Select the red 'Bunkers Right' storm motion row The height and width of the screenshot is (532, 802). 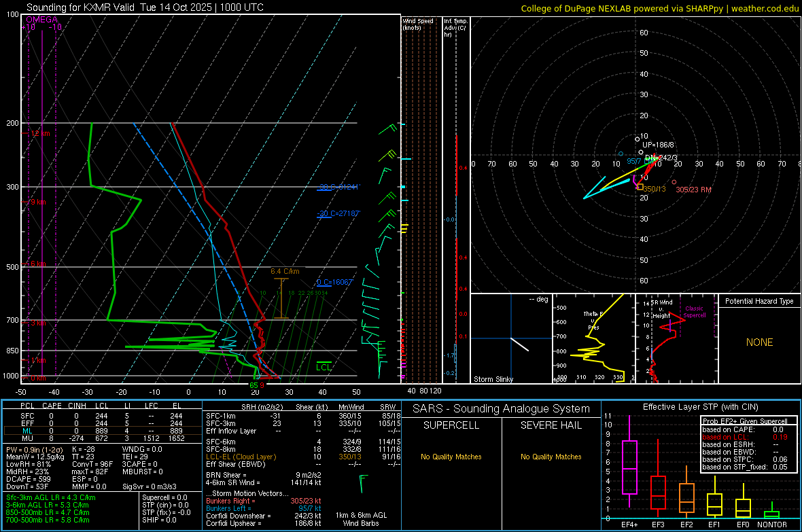pos(264,501)
